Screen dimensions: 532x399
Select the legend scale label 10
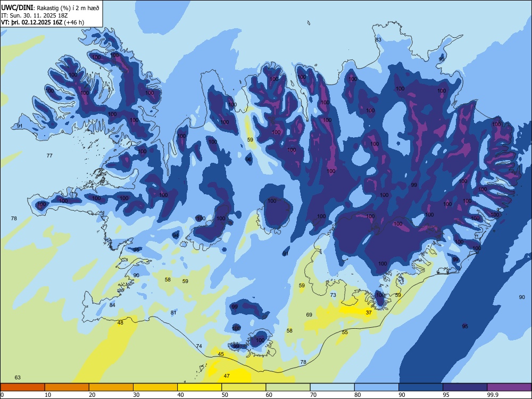[x=48, y=395]
